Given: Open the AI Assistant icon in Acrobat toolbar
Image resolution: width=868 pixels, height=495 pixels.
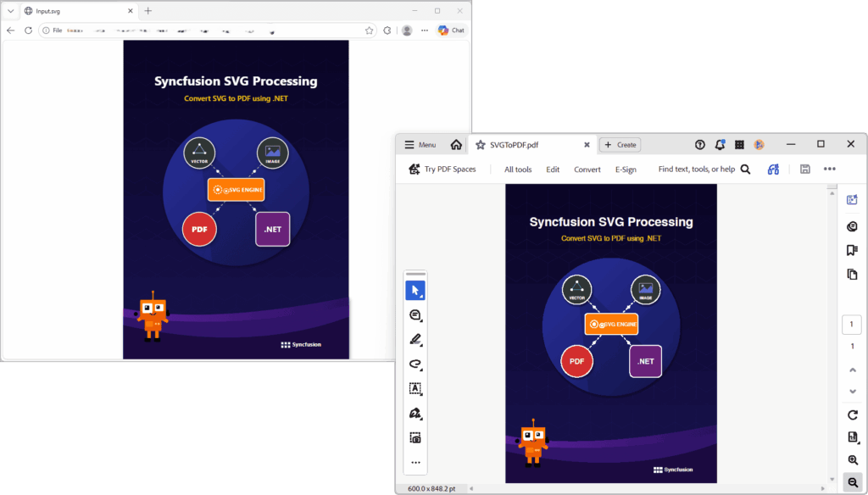Looking at the screenshot, I should [773, 169].
